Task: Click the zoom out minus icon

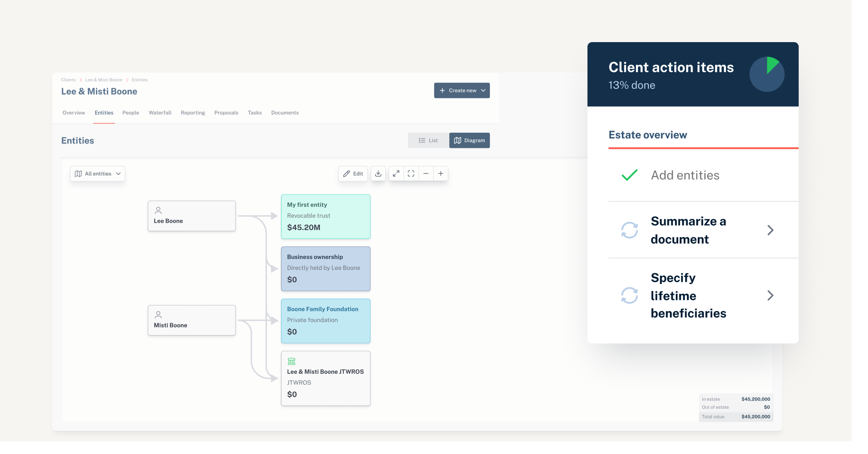Action: pos(426,174)
